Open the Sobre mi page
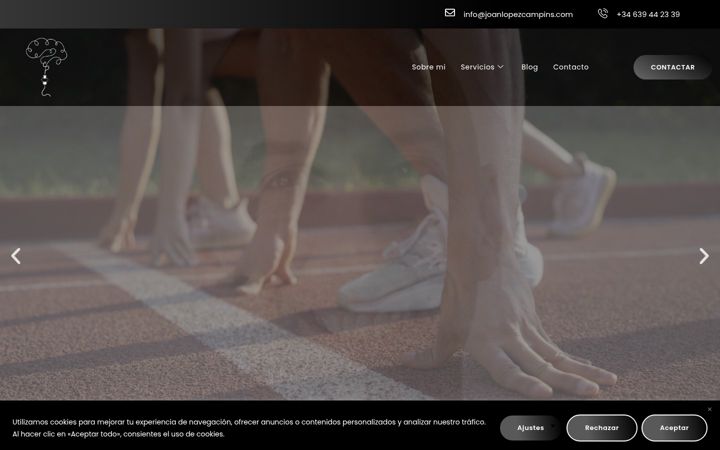 pyautogui.click(x=428, y=67)
